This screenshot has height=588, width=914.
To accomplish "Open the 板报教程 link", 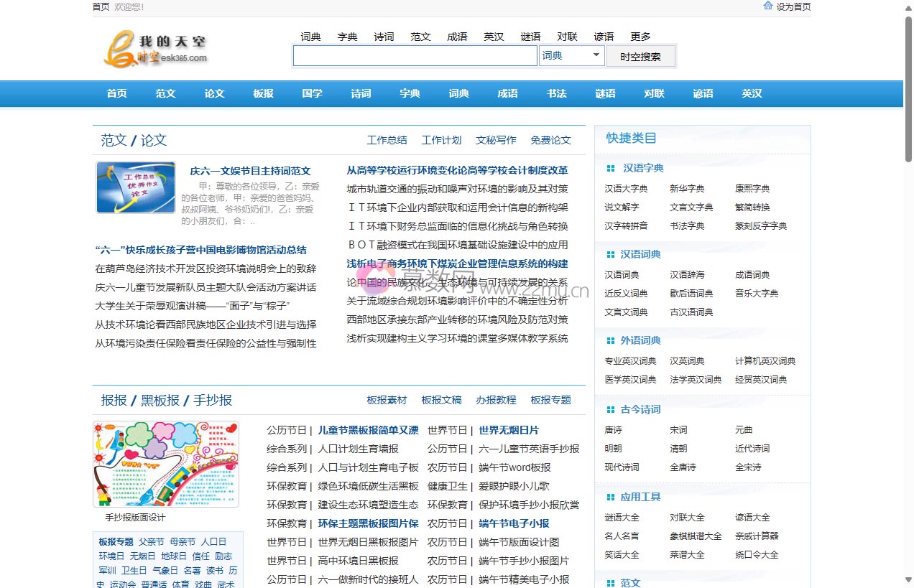I will (496, 401).
